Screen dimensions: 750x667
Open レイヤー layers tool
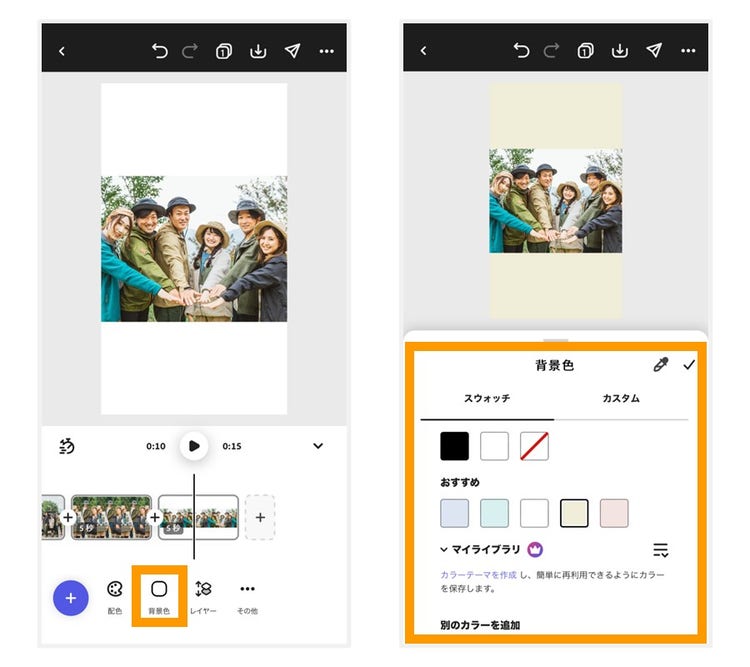(x=203, y=597)
